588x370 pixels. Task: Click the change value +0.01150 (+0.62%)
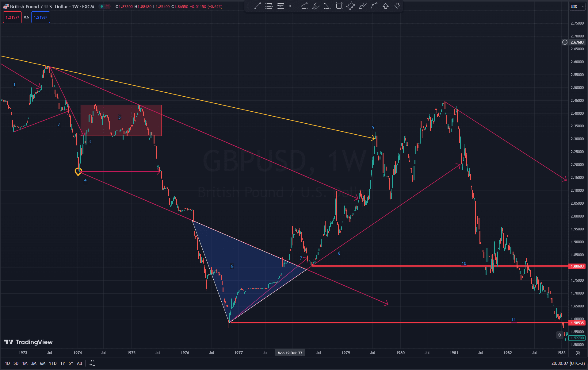(206, 6)
